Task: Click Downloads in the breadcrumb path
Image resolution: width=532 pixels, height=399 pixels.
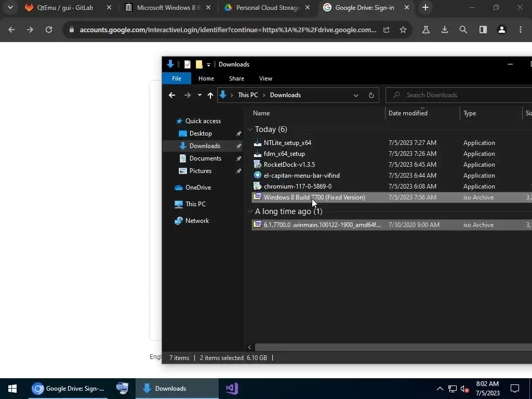Action: [285, 95]
